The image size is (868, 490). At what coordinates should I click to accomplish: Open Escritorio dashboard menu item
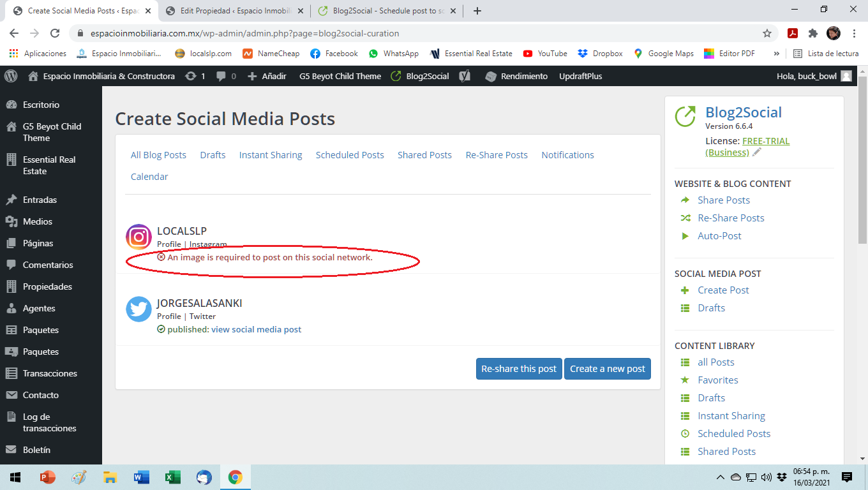coord(41,105)
